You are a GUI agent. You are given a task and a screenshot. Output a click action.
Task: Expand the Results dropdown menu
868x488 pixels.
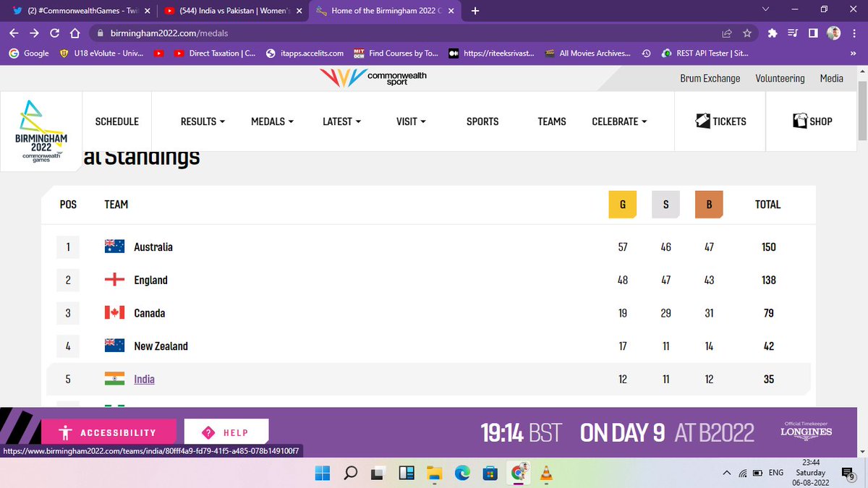point(203,121)
